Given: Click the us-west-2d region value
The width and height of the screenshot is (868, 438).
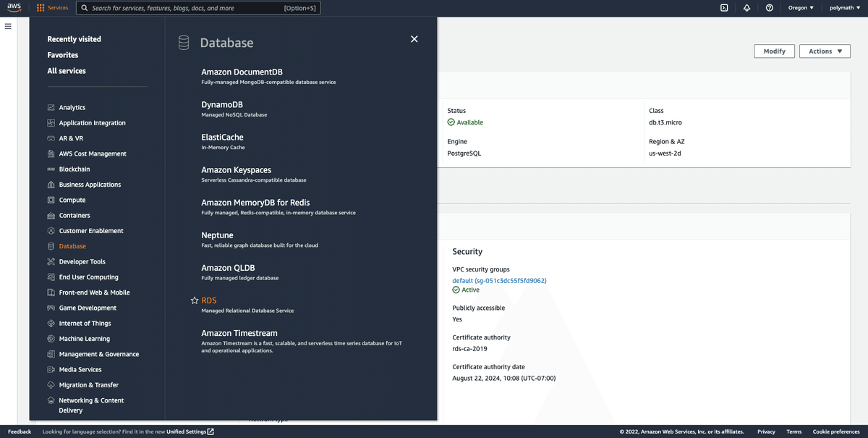Looking at the screenshot, I should (665, 153).
